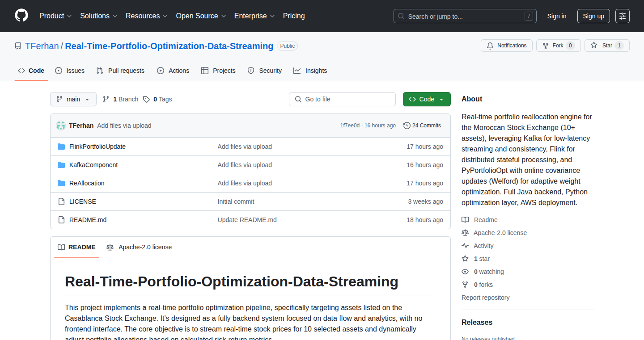Click the Sign up button
The width and height of the screenshot is (644, 340).
(593, 16)
